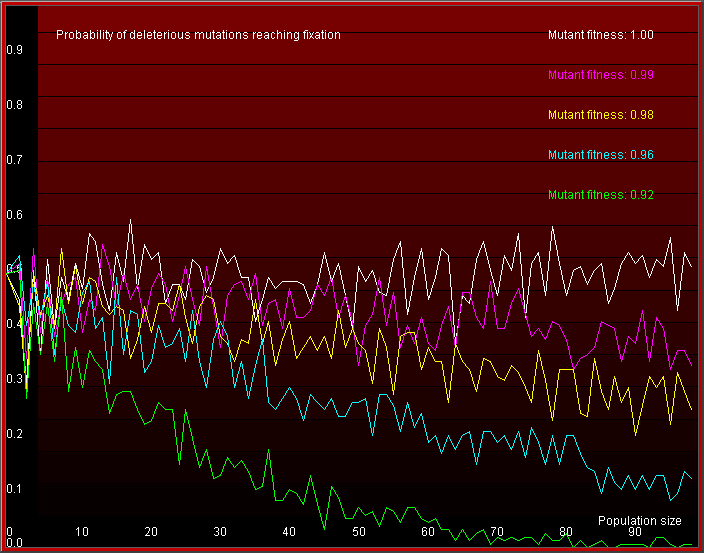Select the 0.0 y-axis origin label
This screenshot has height=553, width=704.
(x=15, y=543)
